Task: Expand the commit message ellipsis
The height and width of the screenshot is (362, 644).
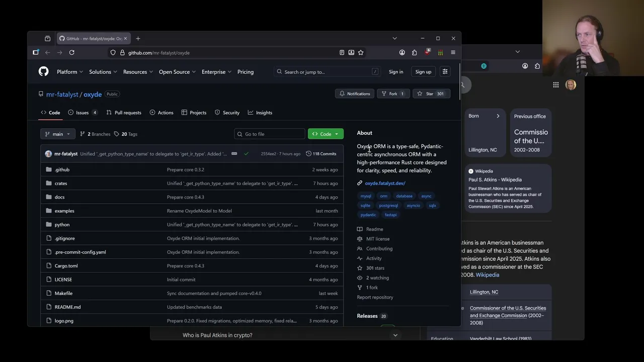Action: coord(234,153)
